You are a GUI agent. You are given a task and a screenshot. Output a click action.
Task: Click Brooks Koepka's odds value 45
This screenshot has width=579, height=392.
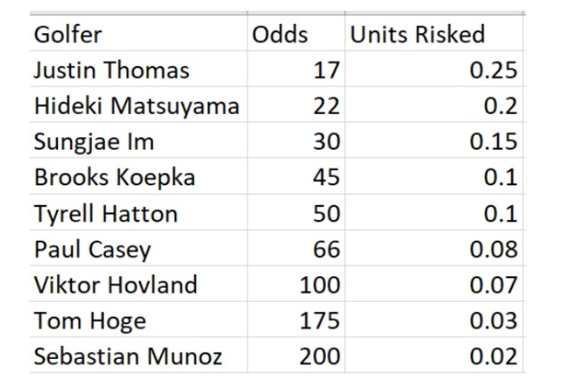point(326,177)
